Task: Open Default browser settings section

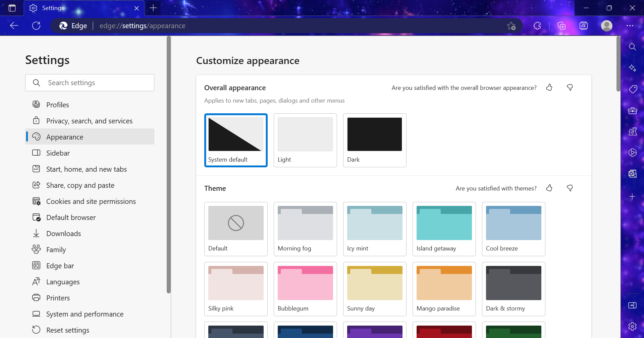Action: (x=90, y=217)
